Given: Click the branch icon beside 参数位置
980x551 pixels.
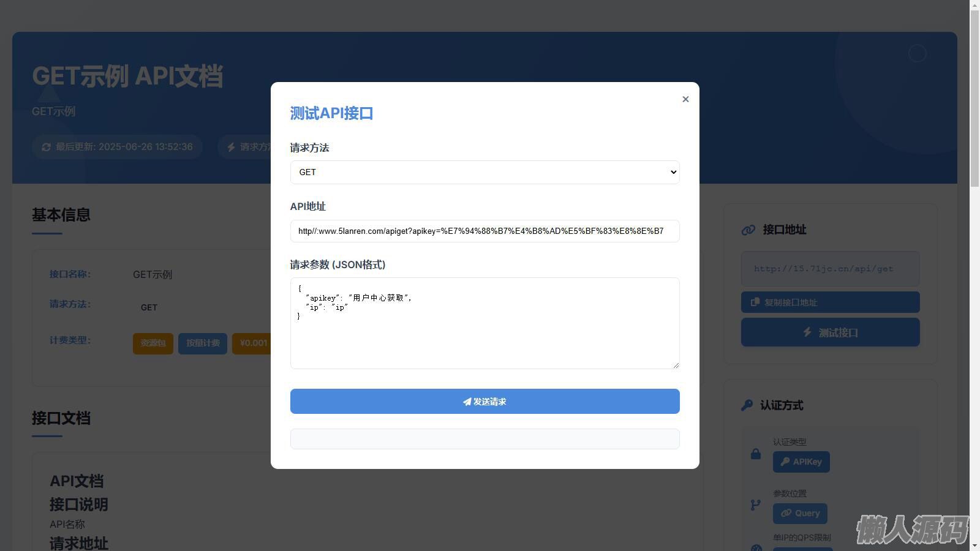Looking at the screenshot, I should tap(756, 505).
